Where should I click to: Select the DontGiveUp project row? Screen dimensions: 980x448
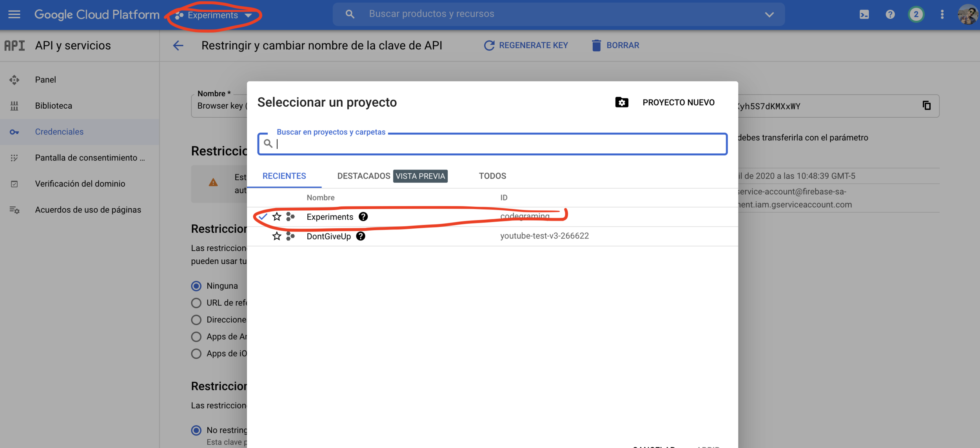(x=328, y=237)
